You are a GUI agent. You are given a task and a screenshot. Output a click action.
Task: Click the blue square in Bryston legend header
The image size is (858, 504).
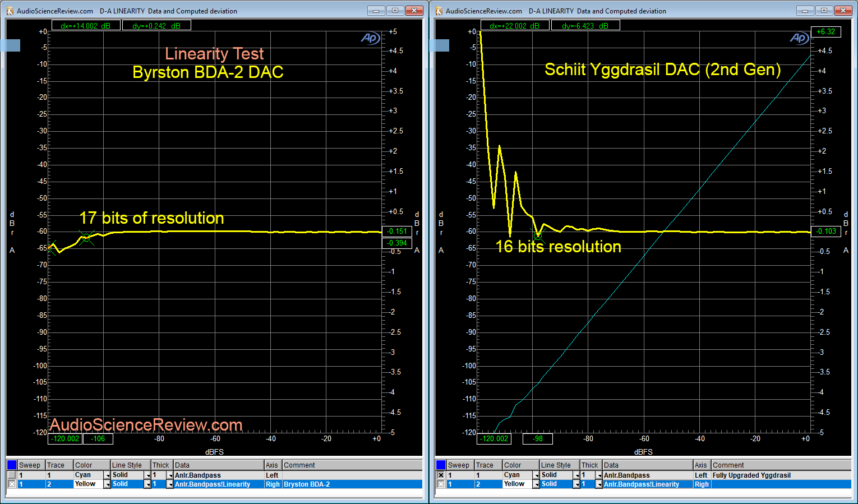point(12,465)
